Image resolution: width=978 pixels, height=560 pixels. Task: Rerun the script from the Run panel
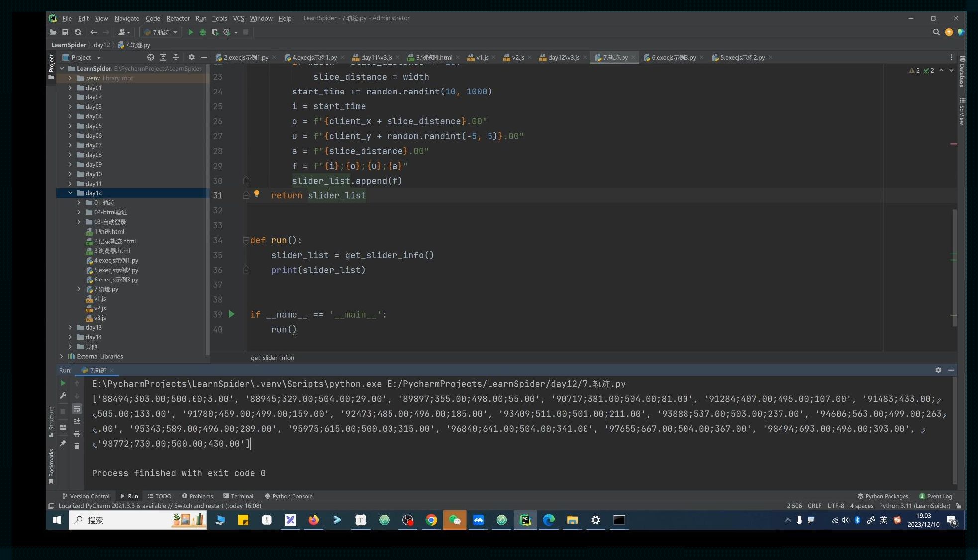[x=63, y=383]
